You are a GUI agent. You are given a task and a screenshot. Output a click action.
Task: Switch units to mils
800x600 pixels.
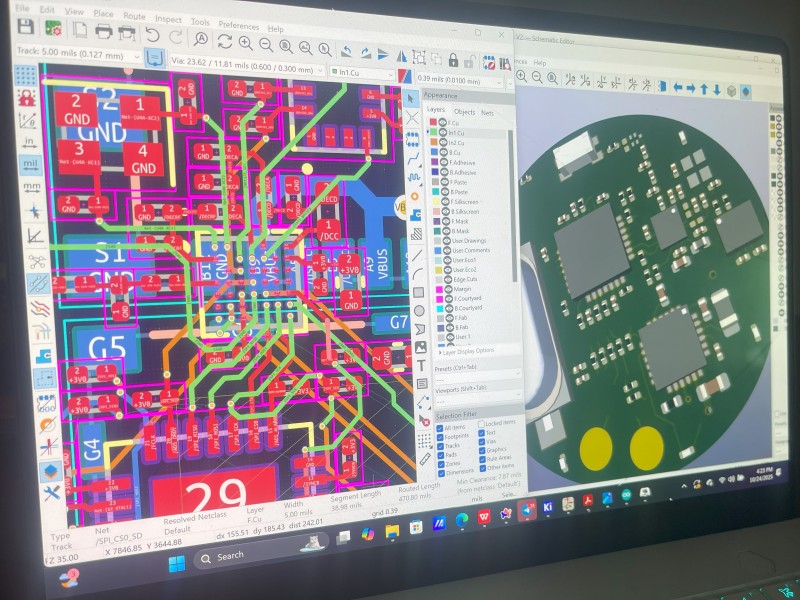click(x=30, y=165)
